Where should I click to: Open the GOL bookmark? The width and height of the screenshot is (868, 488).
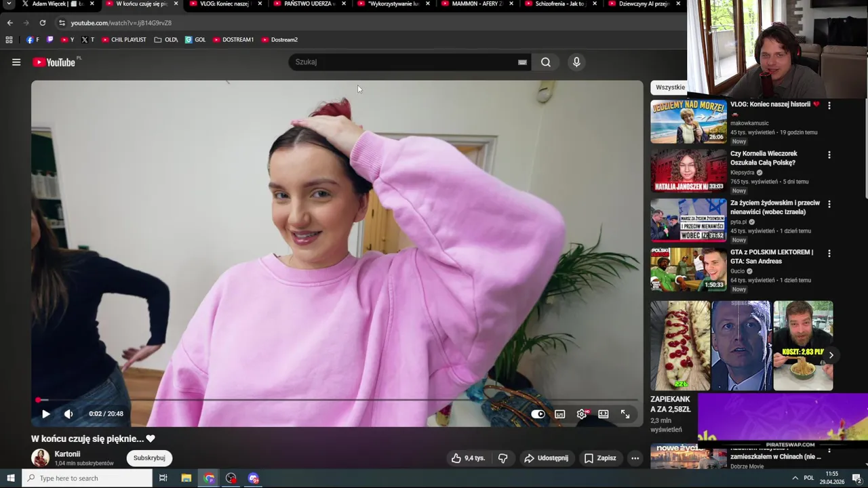pyautogui.click(x=195, y=40)
